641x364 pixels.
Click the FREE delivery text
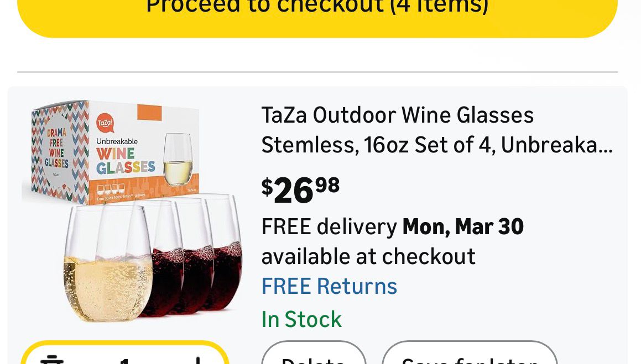329,227
